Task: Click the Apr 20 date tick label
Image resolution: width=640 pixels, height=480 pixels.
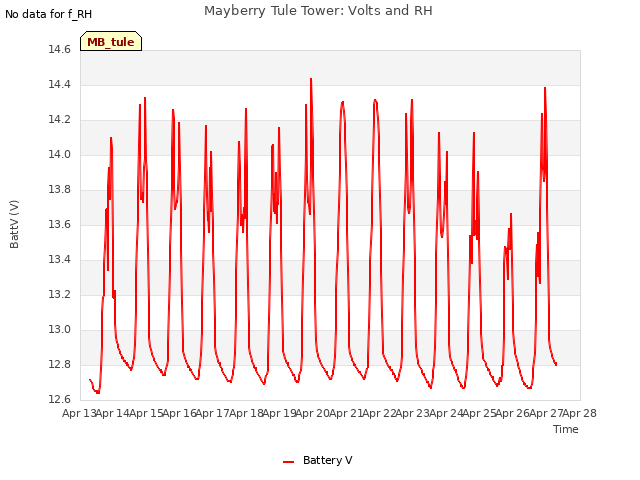Action: [x=313, y=413]
